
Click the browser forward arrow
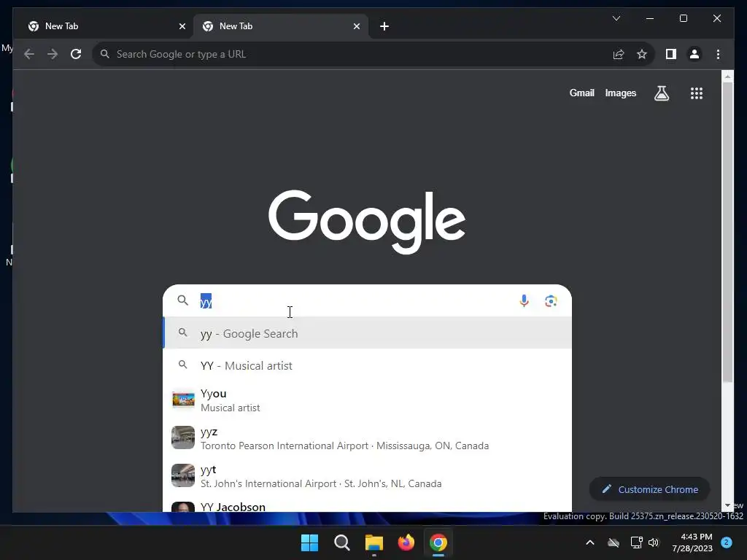tap(53, 54)
